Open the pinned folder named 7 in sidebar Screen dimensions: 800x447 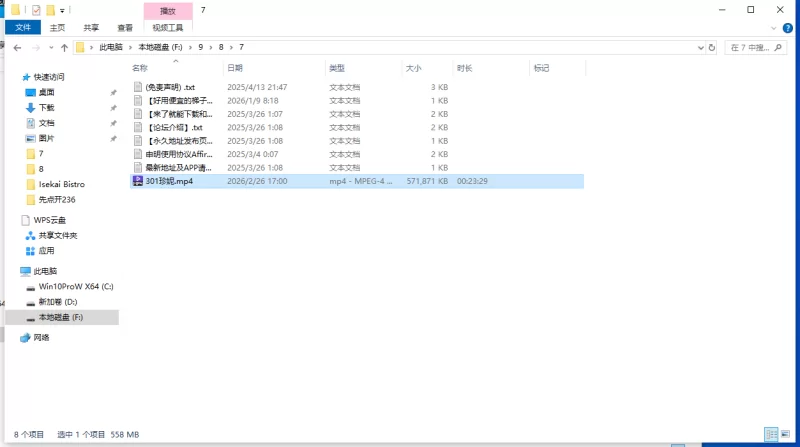(41, 154)
